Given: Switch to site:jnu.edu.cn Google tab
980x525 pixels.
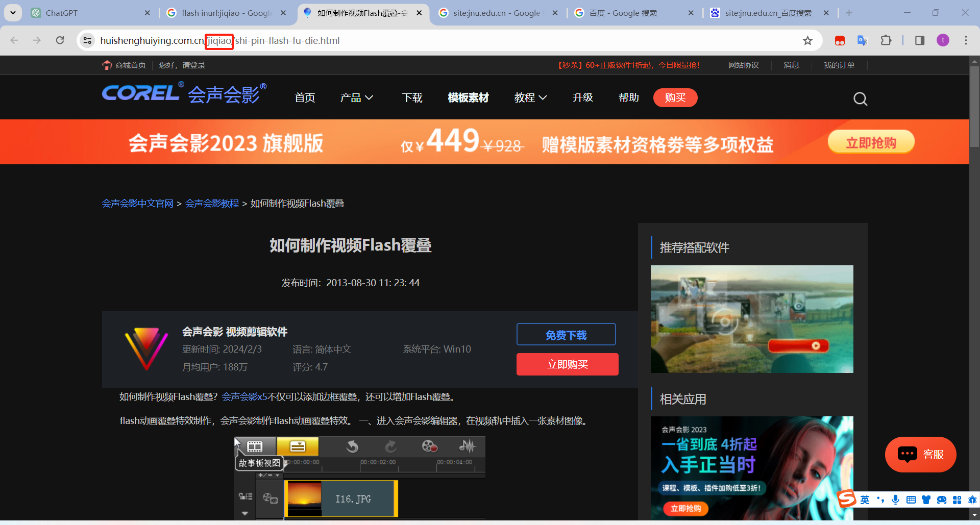Looking at the screenshot, I should click(498, 13).
